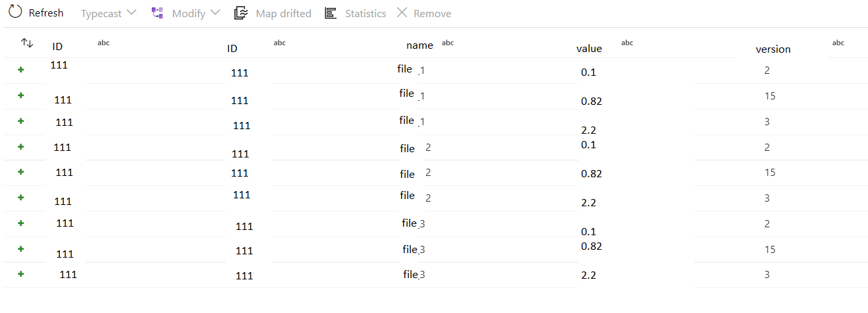This screenshot has height=313, width=868.
Task: Click green plus on last row
Action: 21,273
